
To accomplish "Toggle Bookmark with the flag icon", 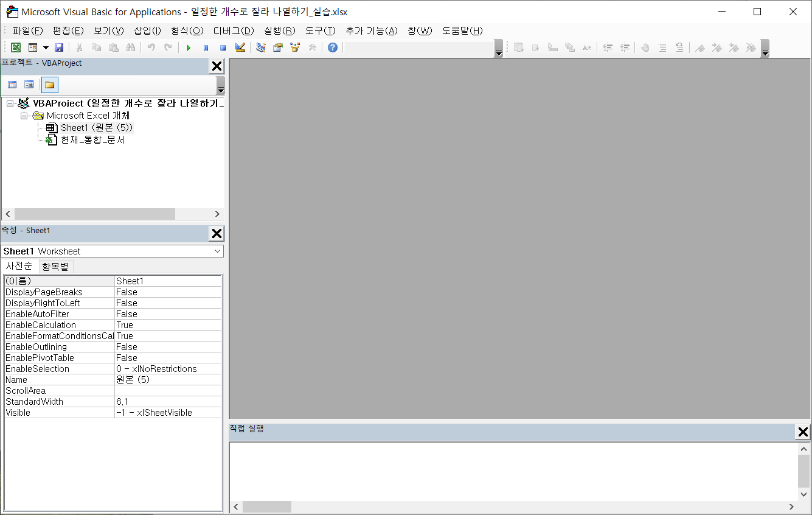I will pos(700,47).
